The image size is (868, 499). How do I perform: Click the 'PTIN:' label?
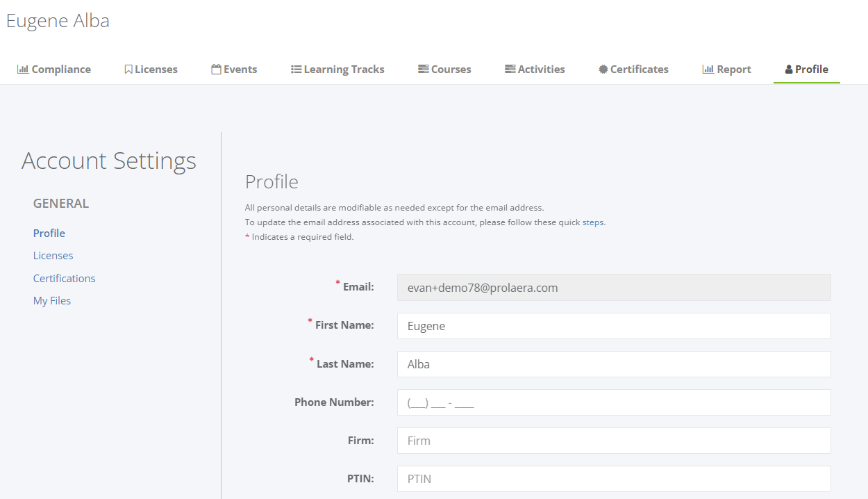coord(360,478)
